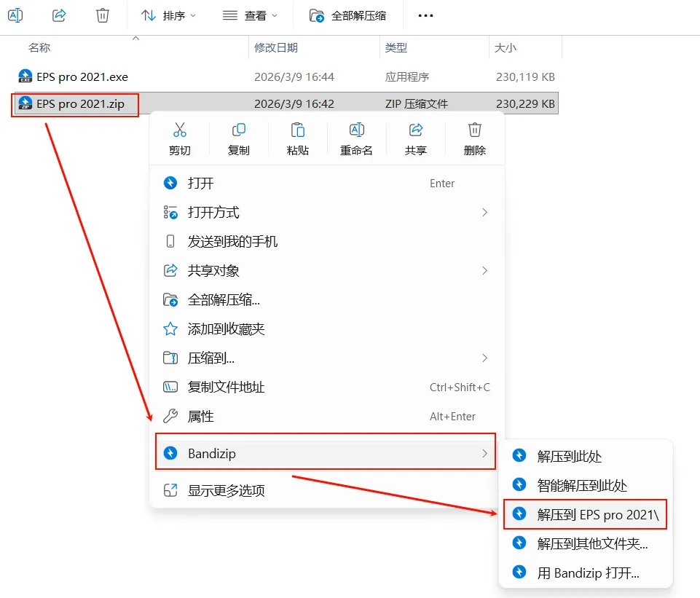The image size is (700, 598).
Task: Open the three-dot more options menu
Action: (x=425, y=15)
